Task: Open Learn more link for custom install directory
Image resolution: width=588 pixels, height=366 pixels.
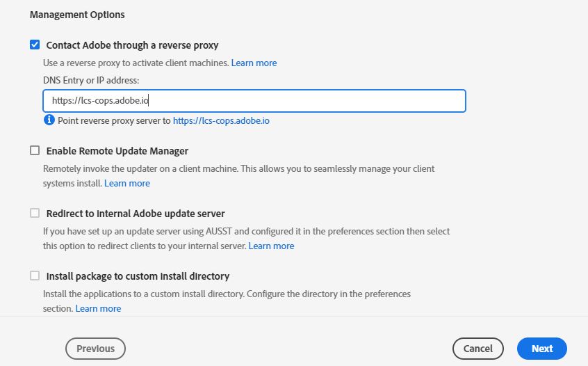Action: click(x=98, y=308)
